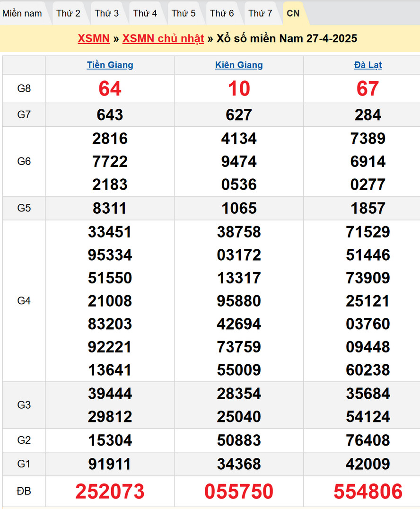This screenshot has width=420, height=509.
Task: Click the G7 result 284
Action: [368, 115]
